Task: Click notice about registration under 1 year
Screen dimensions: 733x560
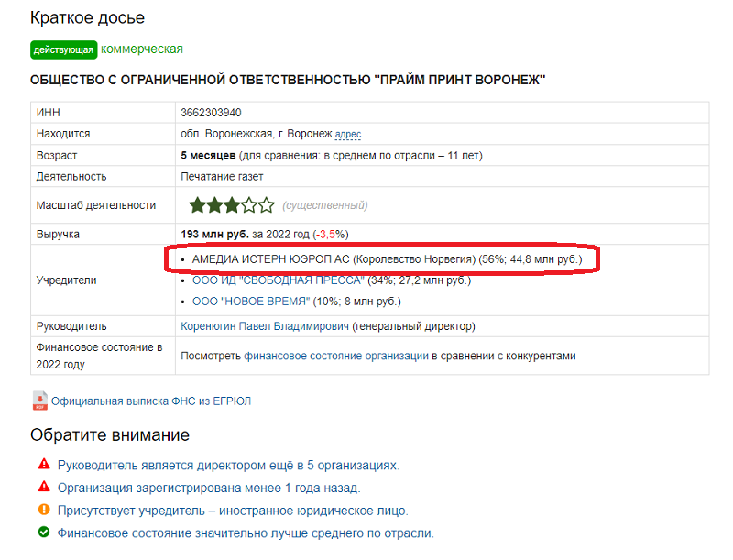Action: (209, 488)
